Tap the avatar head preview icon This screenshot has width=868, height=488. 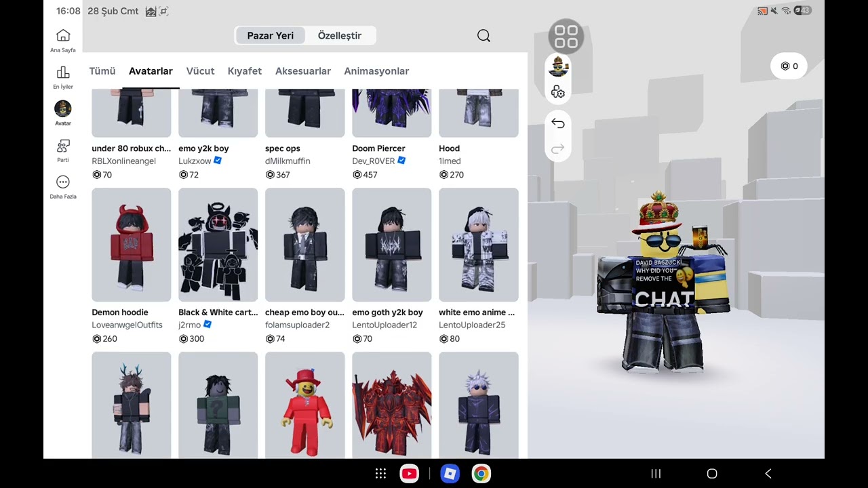tap(558, 66)
